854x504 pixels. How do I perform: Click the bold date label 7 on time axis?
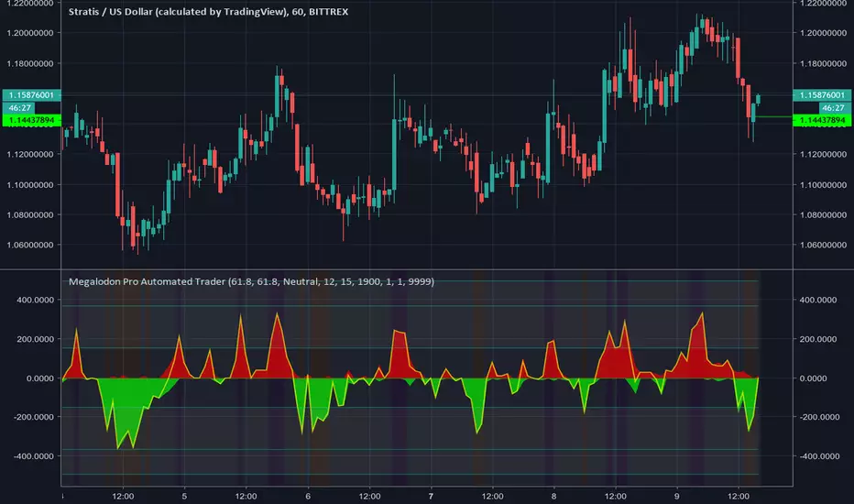coord(431,497)
